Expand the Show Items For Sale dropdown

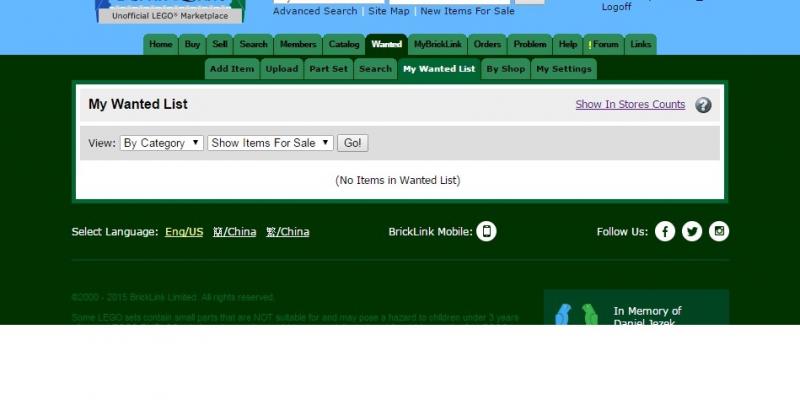click(x=270, y=143)
